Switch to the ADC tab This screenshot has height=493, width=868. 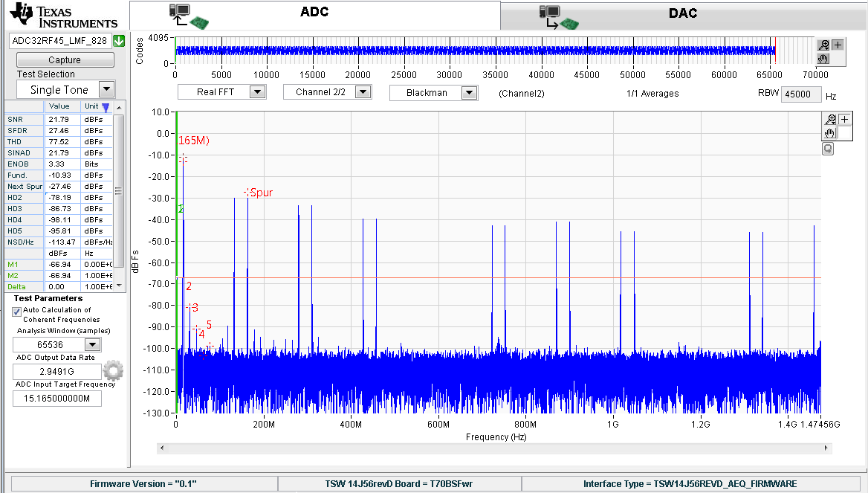click(314, 14)
